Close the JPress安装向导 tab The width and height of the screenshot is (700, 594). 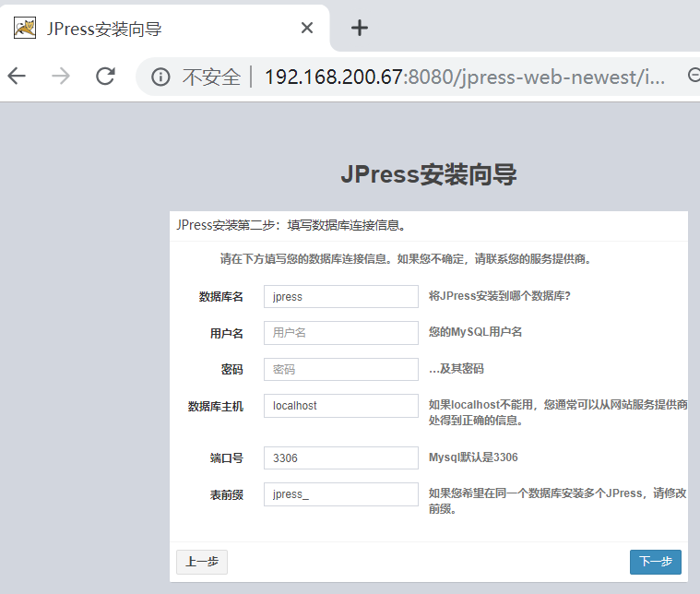[307, 29]
